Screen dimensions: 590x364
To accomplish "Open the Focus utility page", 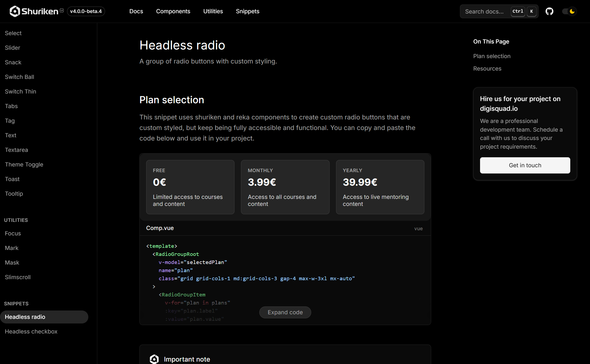I will point(13,233).
